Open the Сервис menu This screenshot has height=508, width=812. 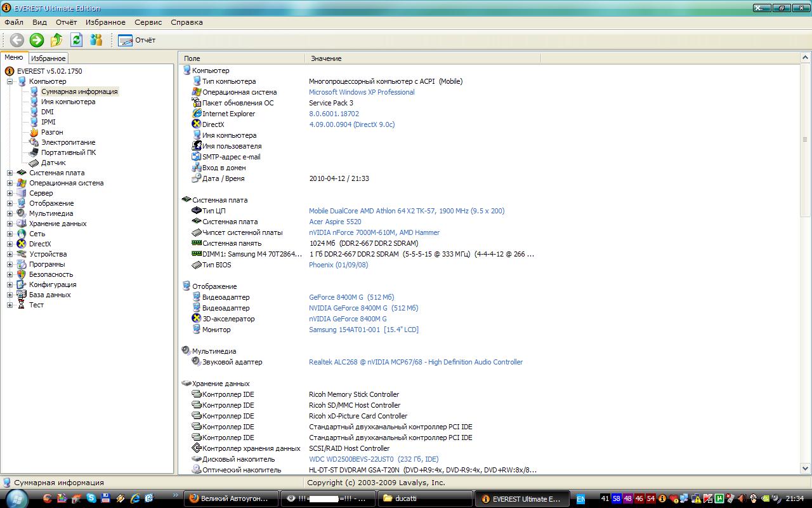tap(148, 22)
